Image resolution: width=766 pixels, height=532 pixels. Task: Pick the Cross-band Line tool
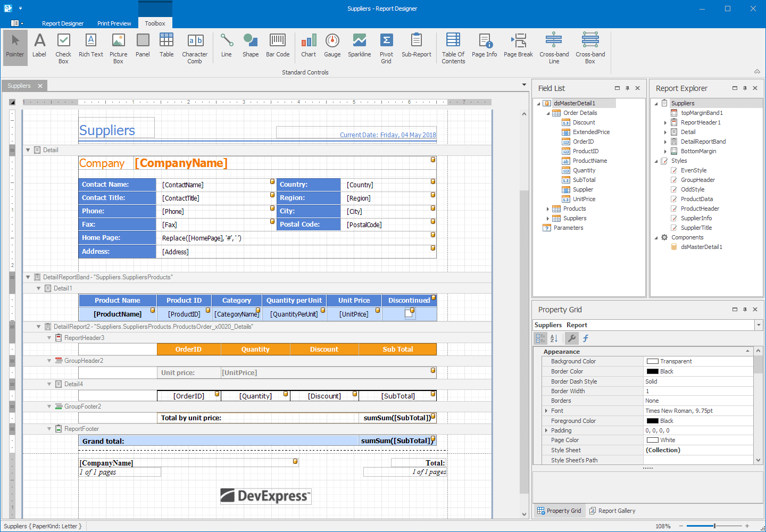(554, 47)
